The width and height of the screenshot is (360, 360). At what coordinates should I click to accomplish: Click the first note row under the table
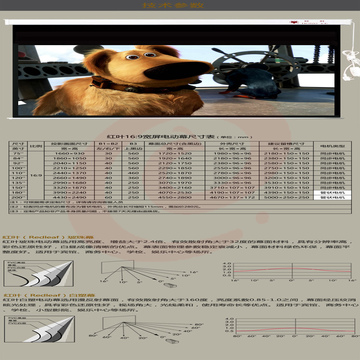point(180,202)
